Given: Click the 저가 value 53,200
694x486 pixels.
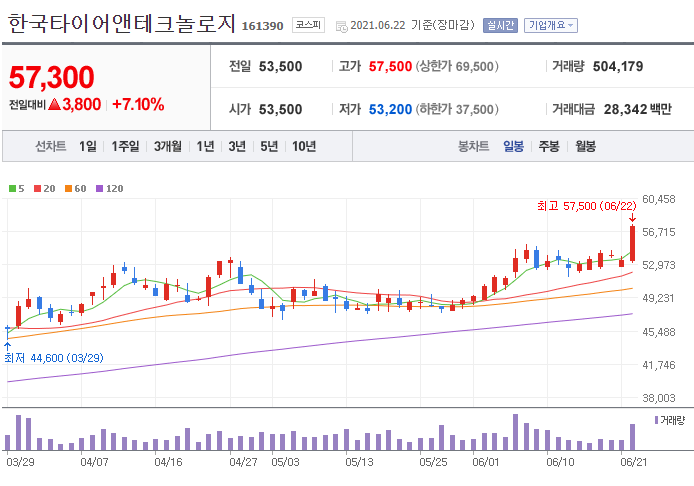Looking at the screenshot, I should (x=390, y=109).
